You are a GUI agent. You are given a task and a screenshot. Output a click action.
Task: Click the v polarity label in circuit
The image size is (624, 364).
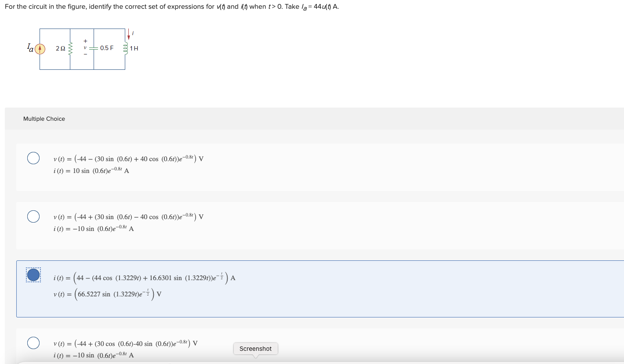(x=85, y=48)
